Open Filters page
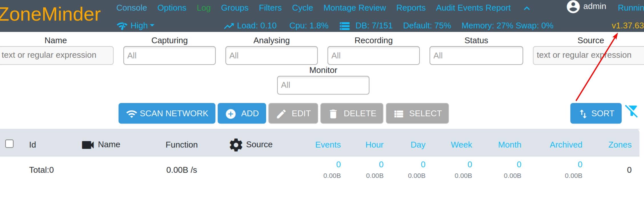This screenshot has height=221, width=644. pos(270,8)
